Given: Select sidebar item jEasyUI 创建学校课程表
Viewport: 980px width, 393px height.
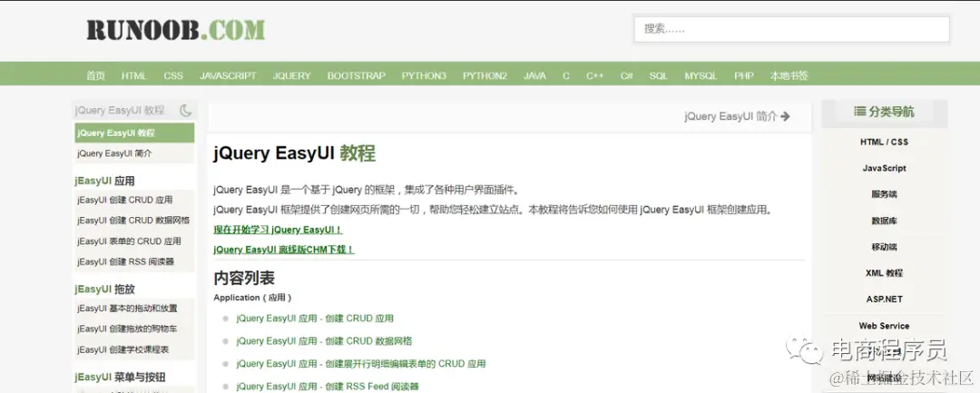Looking at the screenshot, I should tap(134, 349).
